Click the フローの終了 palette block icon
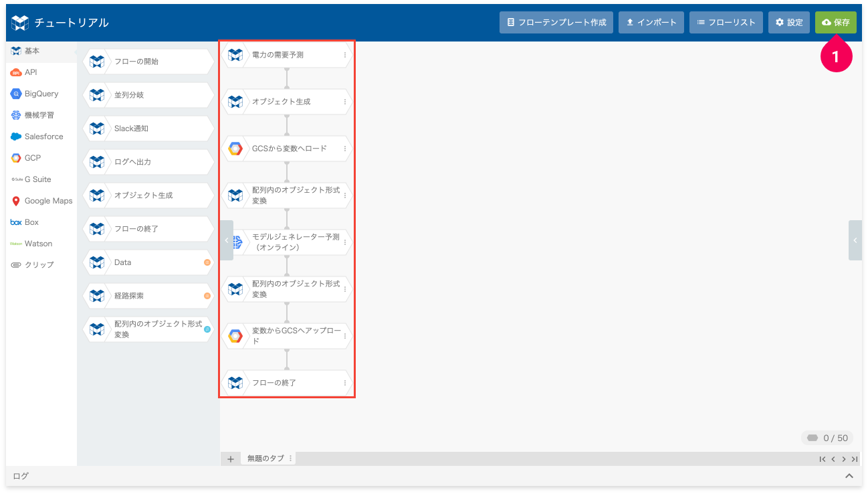 [x=98, y=229]
